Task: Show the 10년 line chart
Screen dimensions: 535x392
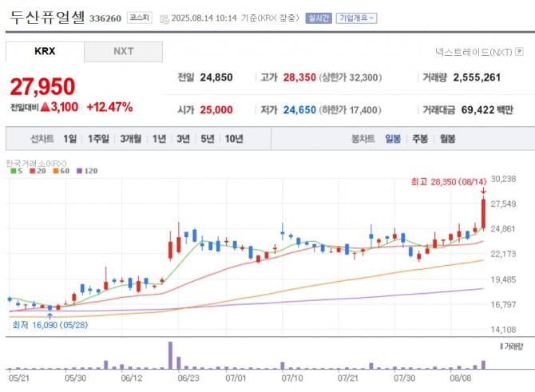Action: click(234, 138)
